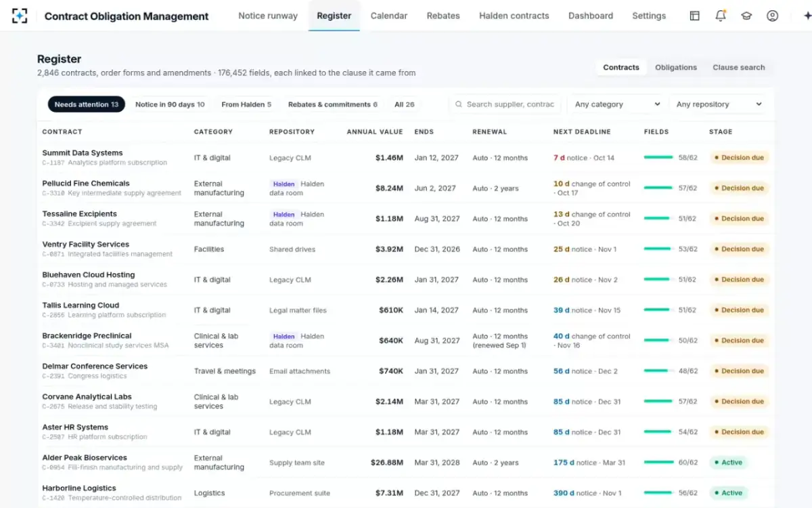
Task: Open the Pellucid Fine Chemicals contract
Action: click(86, 184)
